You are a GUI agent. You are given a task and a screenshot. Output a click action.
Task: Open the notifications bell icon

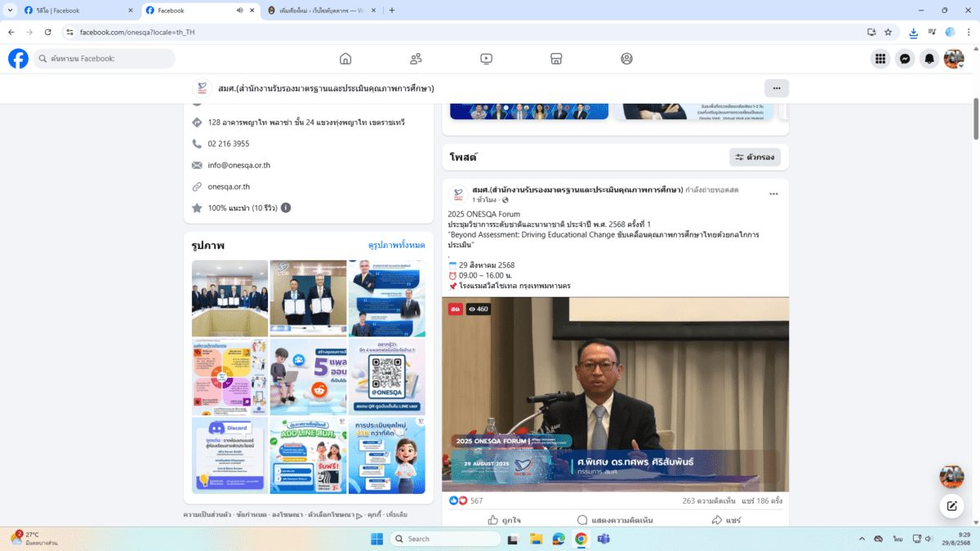coord(929,59)
